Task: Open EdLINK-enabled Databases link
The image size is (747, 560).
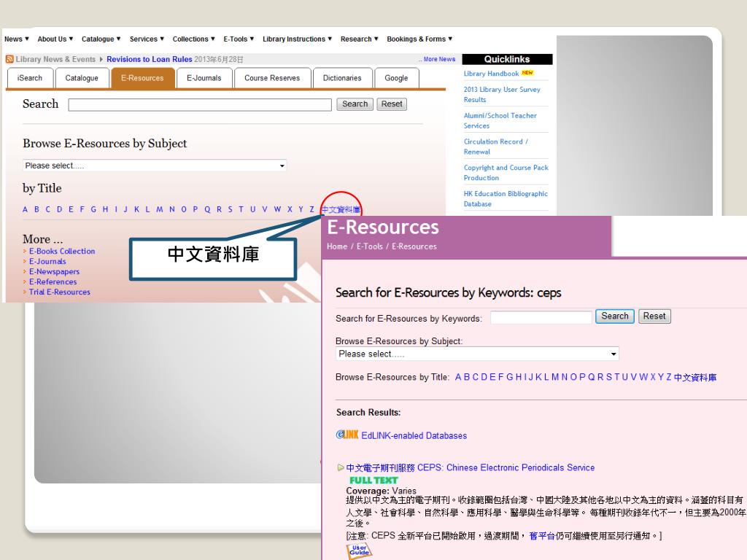Action: click(x=414, y=436)
